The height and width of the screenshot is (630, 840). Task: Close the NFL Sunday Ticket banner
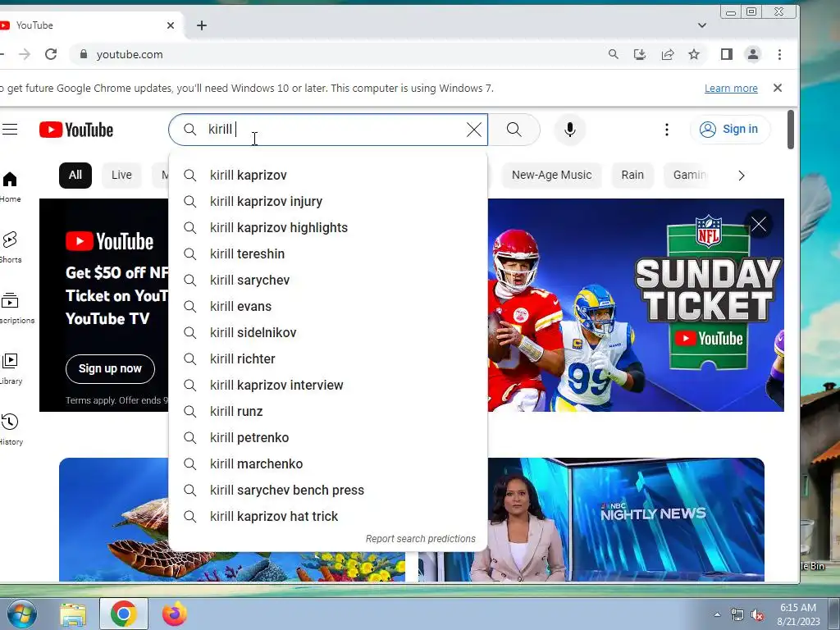tap(758, 224)
